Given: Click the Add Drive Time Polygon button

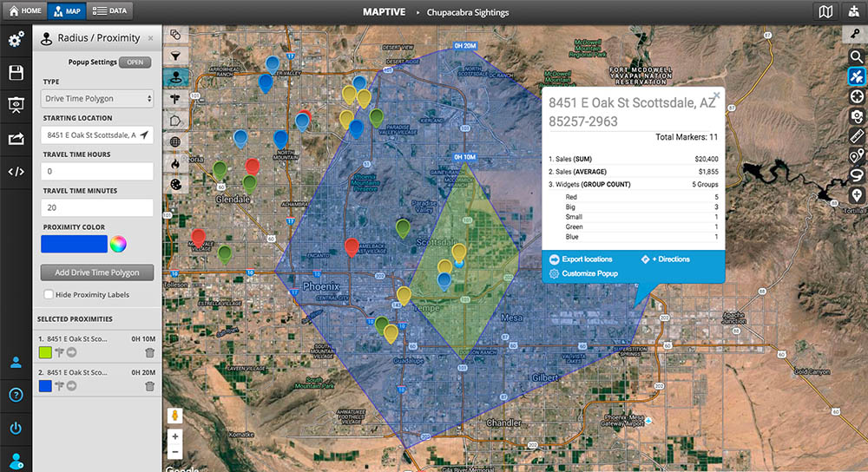Looking at the screenshot, I should click(x=97, y=272).
